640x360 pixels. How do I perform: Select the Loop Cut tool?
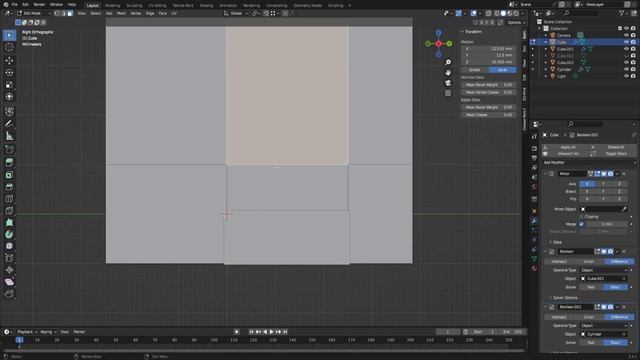pyautogui.click(x=9, y=199)
